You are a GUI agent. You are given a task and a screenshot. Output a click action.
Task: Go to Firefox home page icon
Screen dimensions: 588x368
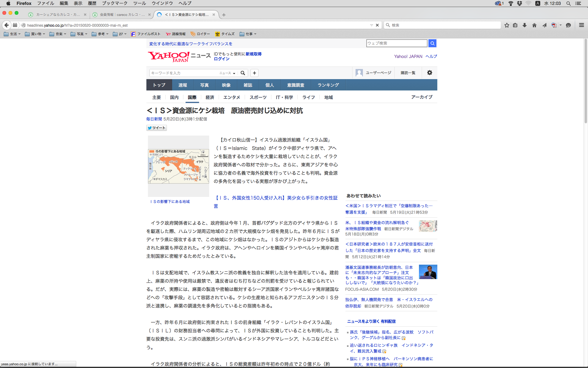(x=534, y=25)
